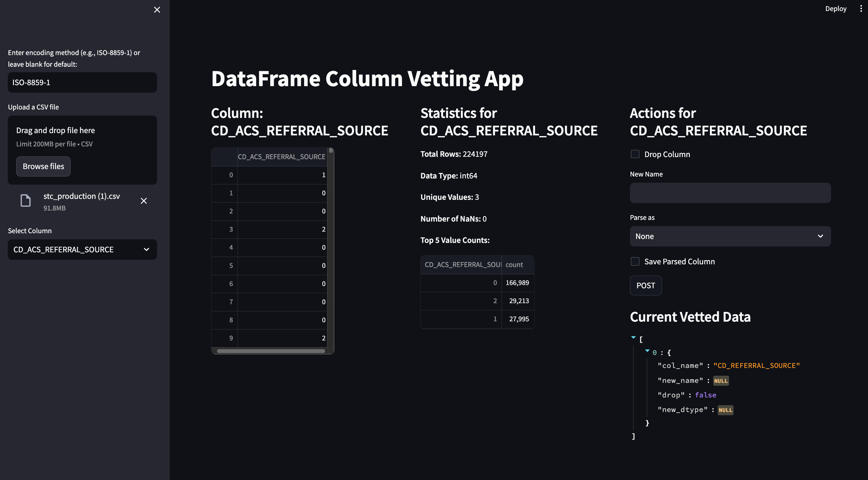
Task: Click the Unique Values: 3 text
Action: tap(450, 197)
